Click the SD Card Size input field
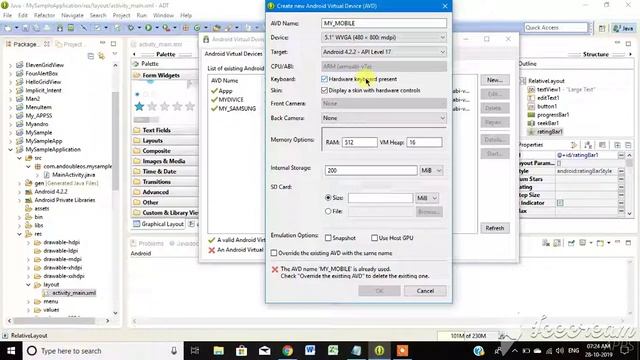The width and height of the screenshot is (640, 360). (x=380, y=198)
